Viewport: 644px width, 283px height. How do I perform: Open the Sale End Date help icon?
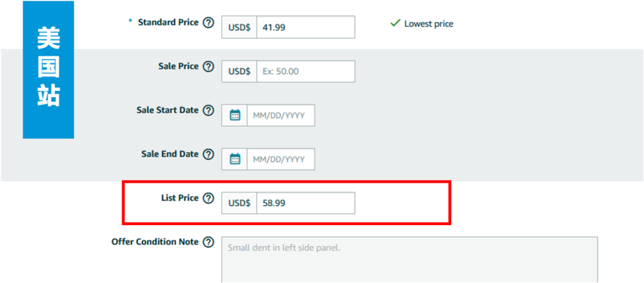pos(209,154)
